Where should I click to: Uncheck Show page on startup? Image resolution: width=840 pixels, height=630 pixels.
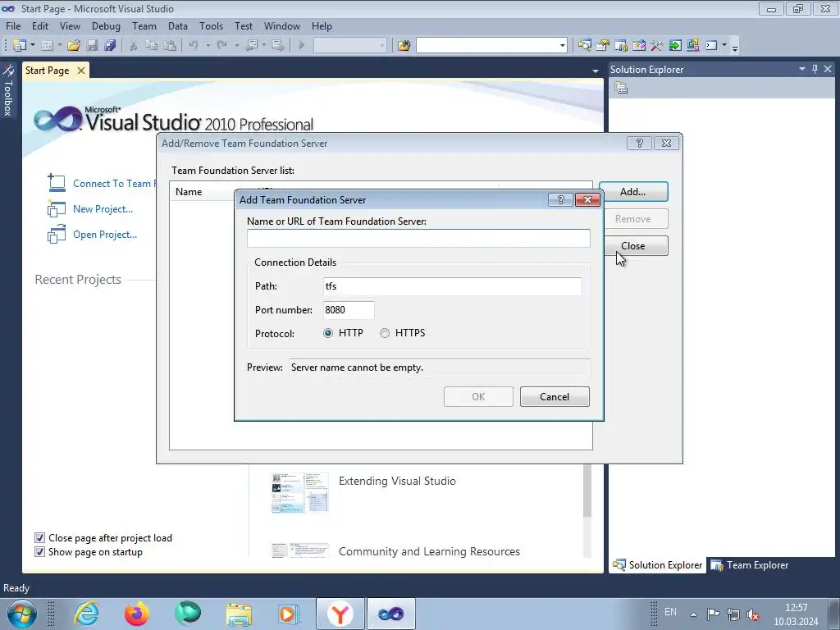pyautogui.click(x=39, y=552)
